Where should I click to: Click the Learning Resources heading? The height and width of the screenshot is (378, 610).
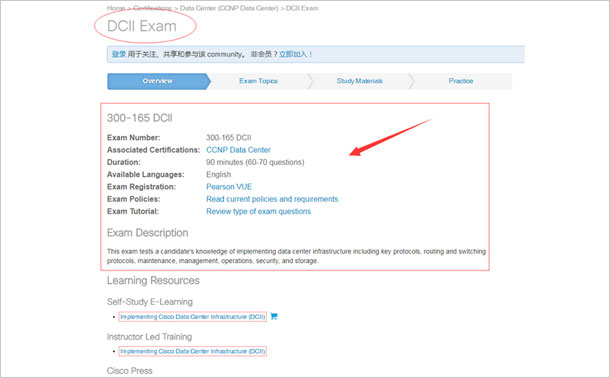[x=153, y=280]
